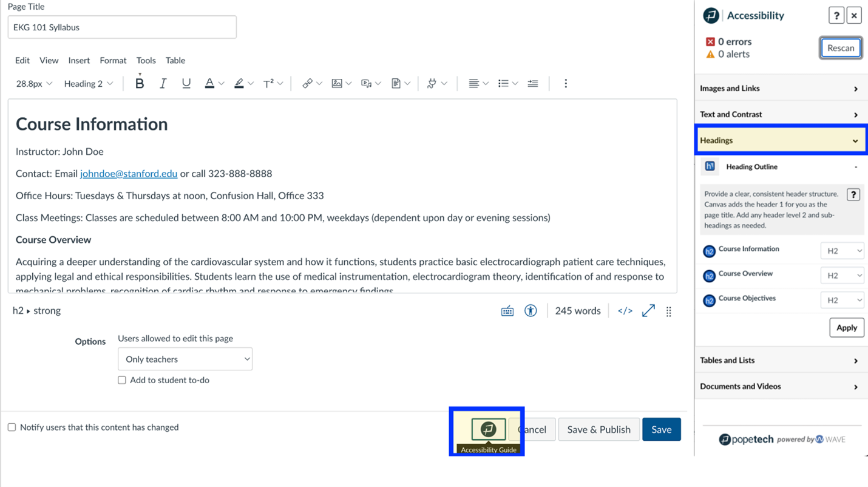Screen dimensions: 868x487
Task: Click the insert media icon
Action: 366,83
